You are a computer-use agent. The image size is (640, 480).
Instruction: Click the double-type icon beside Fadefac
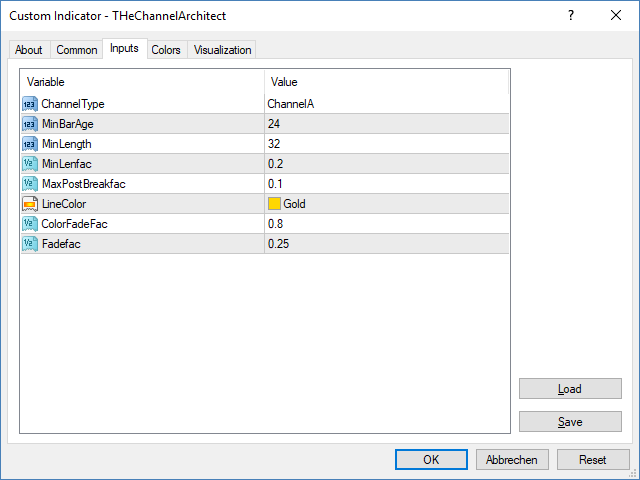pyautogui.click(x=30, y=244)
